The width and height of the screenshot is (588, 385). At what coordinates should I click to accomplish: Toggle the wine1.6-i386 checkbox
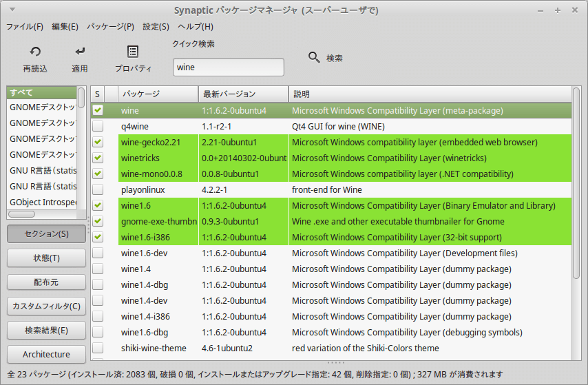pos(98,237)
